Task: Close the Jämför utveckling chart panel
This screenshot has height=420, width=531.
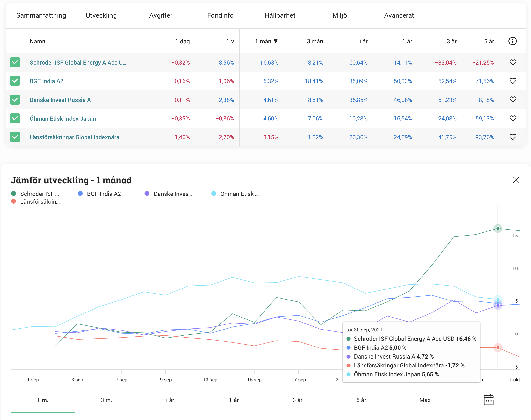Action: 516,180
